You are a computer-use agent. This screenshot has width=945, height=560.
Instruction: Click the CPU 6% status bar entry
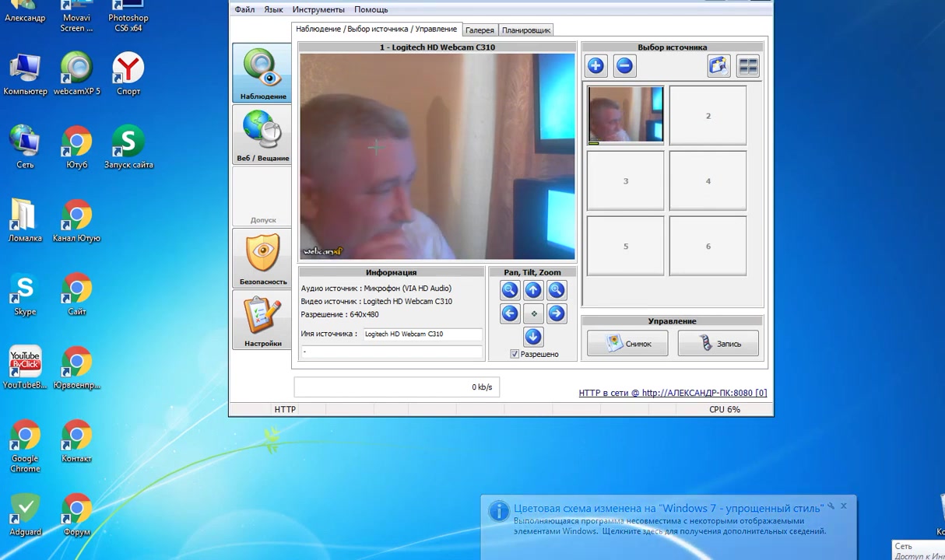pyautogui.click(x=725, y=409)
